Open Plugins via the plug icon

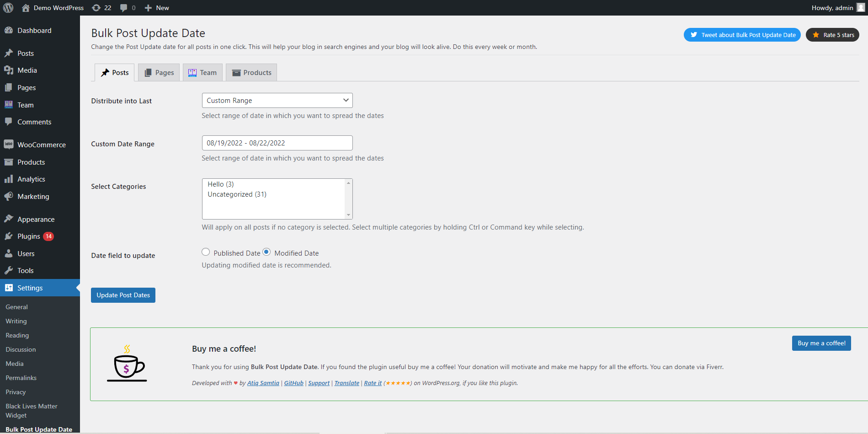pyautogui.click(x=9, y=236)
